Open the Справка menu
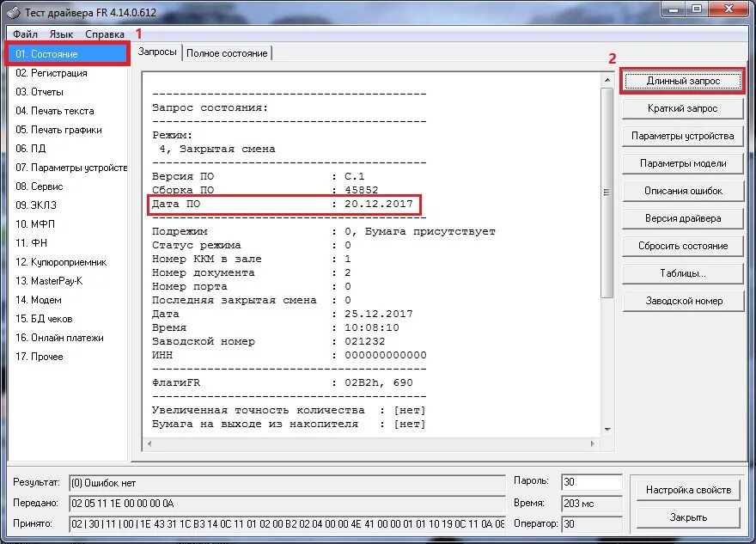Viewport: 756px width, 544px height. 105,34
